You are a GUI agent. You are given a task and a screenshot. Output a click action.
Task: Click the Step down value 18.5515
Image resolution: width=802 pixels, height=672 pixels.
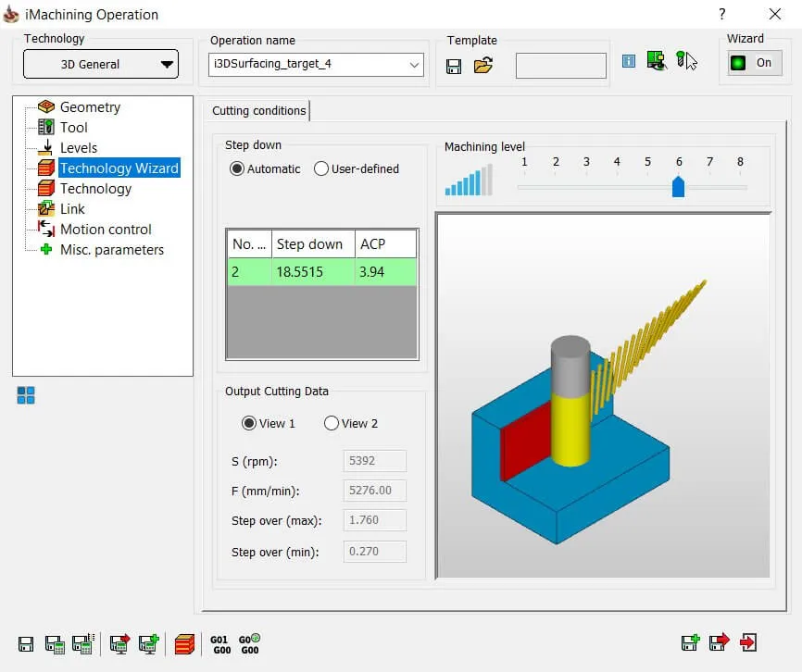pos(313,272)
